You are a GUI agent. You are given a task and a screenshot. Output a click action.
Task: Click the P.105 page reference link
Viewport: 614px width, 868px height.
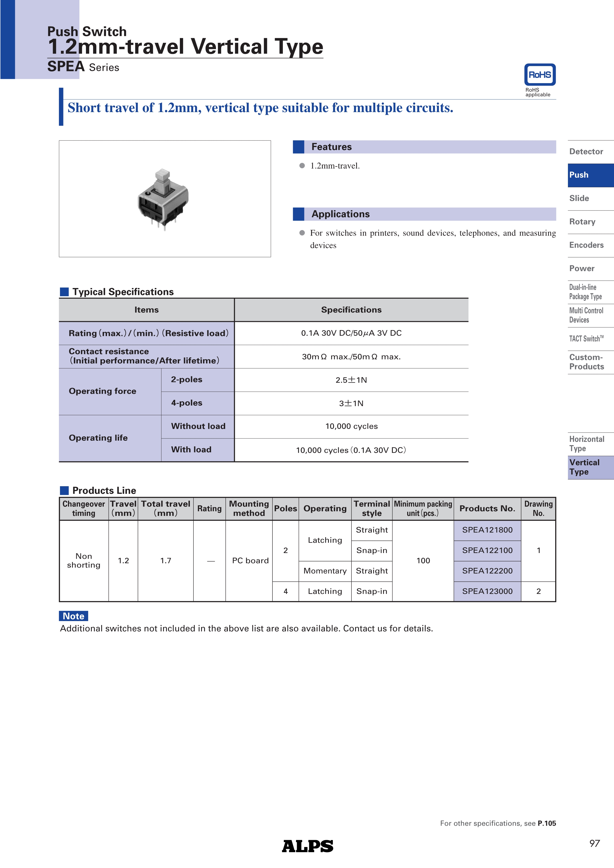click(x=547, y=823)
